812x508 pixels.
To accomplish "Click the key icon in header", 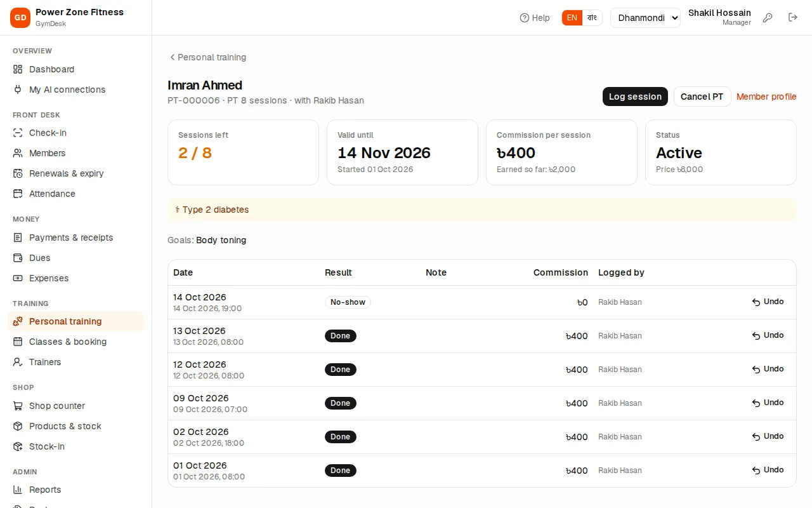I will coord(768,18).
